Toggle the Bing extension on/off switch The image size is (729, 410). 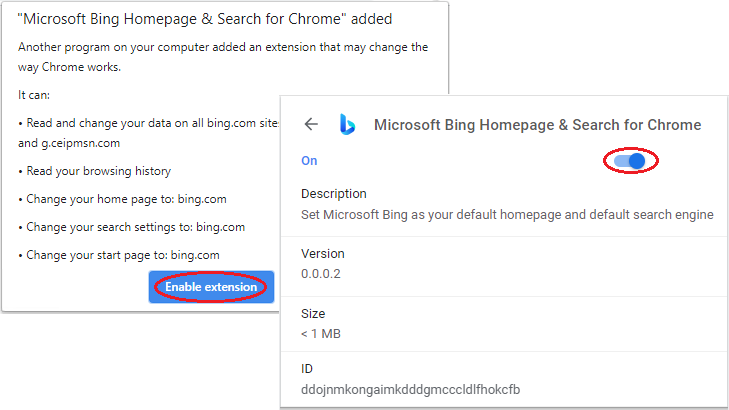tap(630, 160)
